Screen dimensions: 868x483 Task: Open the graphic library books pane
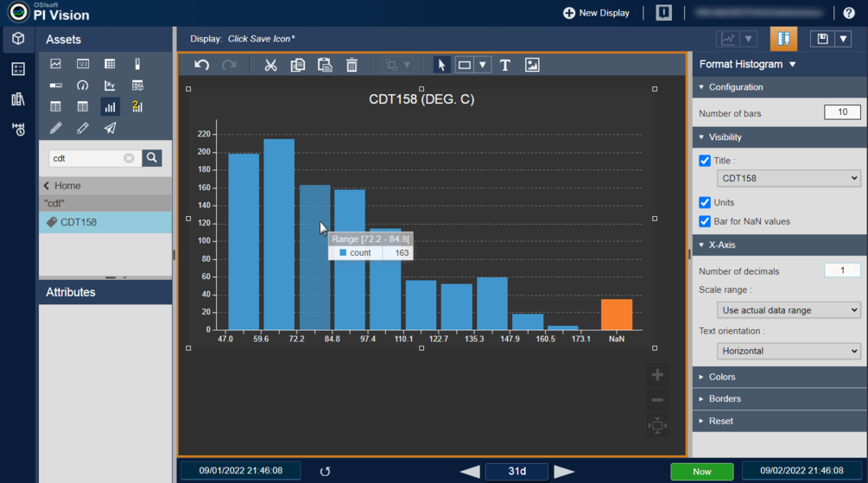tap(18, 99)
